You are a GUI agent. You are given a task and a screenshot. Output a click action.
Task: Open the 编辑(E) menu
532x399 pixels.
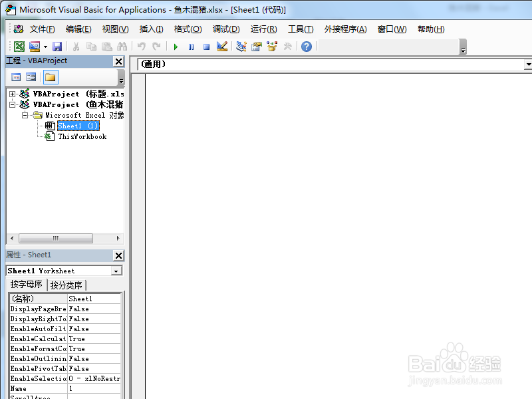click(x=78, y=29)
